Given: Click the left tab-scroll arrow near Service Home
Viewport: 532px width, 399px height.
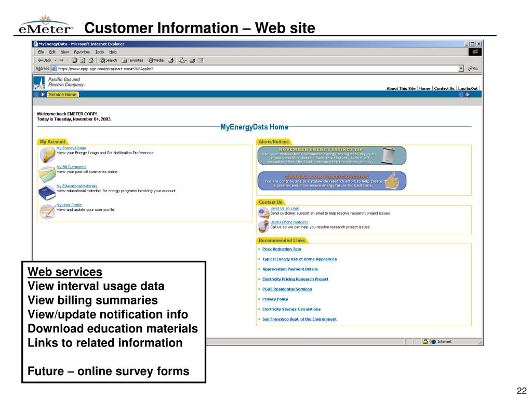Looking at the screenshot, I should click(x=36, y=95).
